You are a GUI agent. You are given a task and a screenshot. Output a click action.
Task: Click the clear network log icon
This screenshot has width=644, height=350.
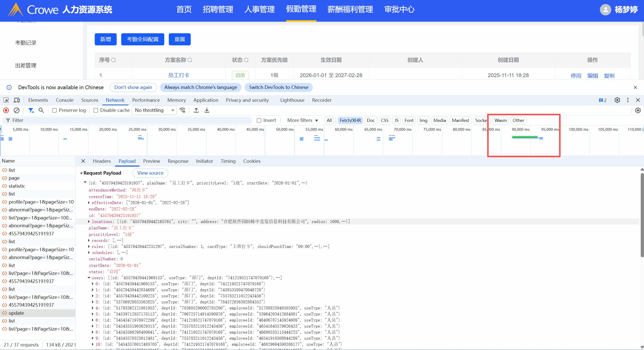click(17, 110)
